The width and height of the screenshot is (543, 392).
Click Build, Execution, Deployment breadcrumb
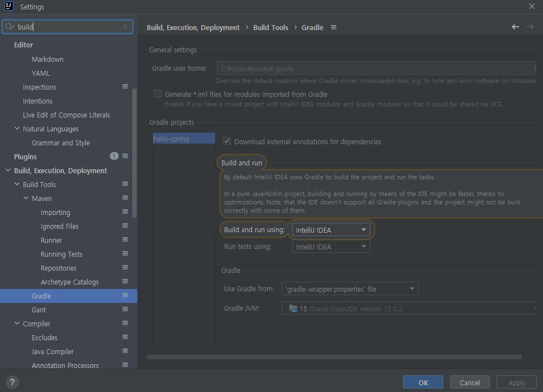(193, 27)
